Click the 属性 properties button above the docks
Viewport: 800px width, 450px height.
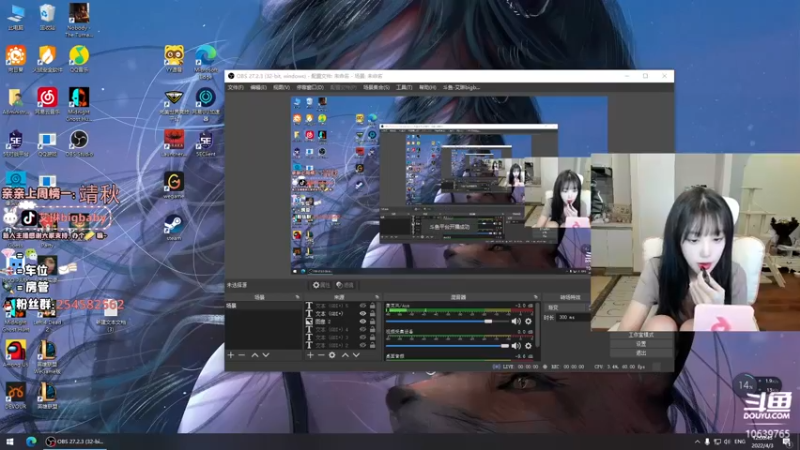[321, 285]
